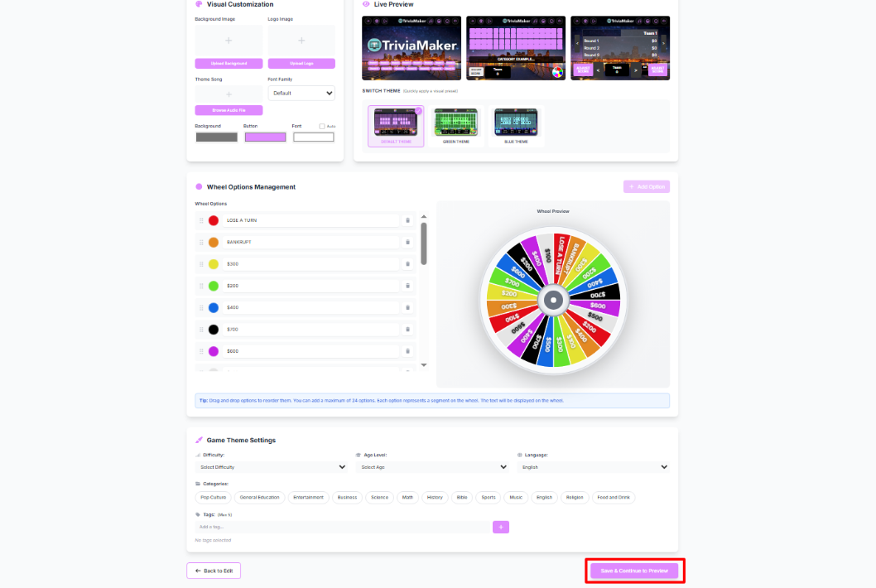Change the purple color of $600 option
The height and width of the screenshot is (588, 876).
pyautogui.click(x=214, y=351)
